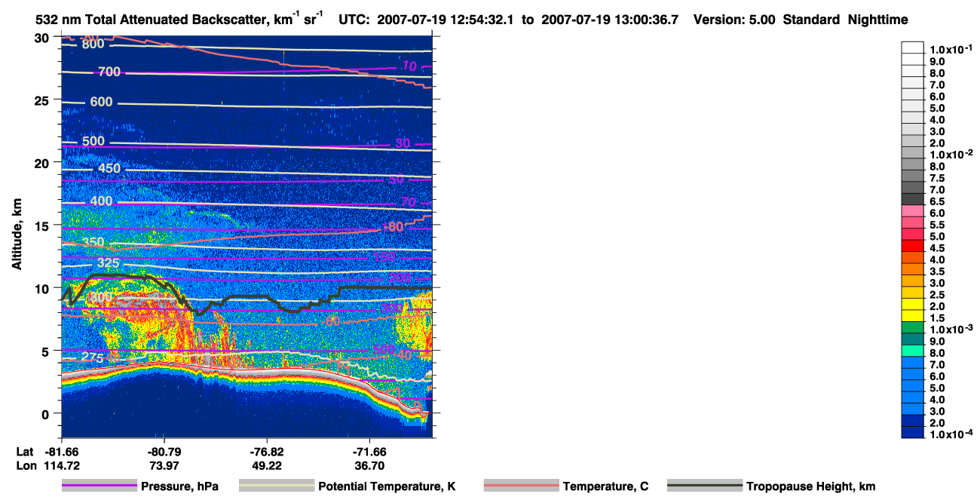
Task: Click the pure red swatch in the colorbar
Action: (913, 245)
